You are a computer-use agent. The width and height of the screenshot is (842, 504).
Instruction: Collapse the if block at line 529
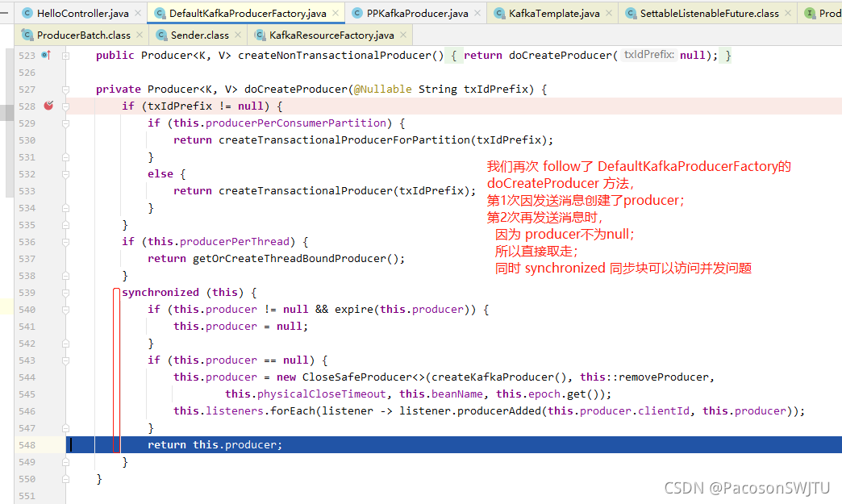65,123
